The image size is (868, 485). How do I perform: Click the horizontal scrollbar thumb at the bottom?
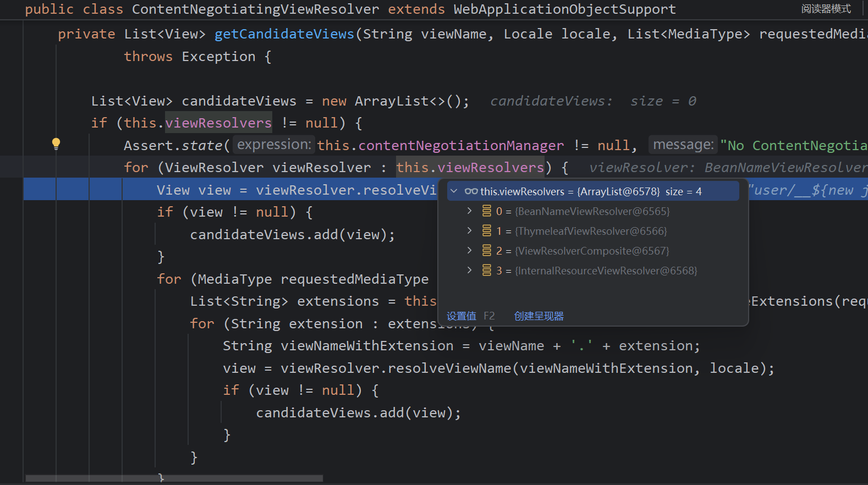pyautogui.click(x=174, y=478)
